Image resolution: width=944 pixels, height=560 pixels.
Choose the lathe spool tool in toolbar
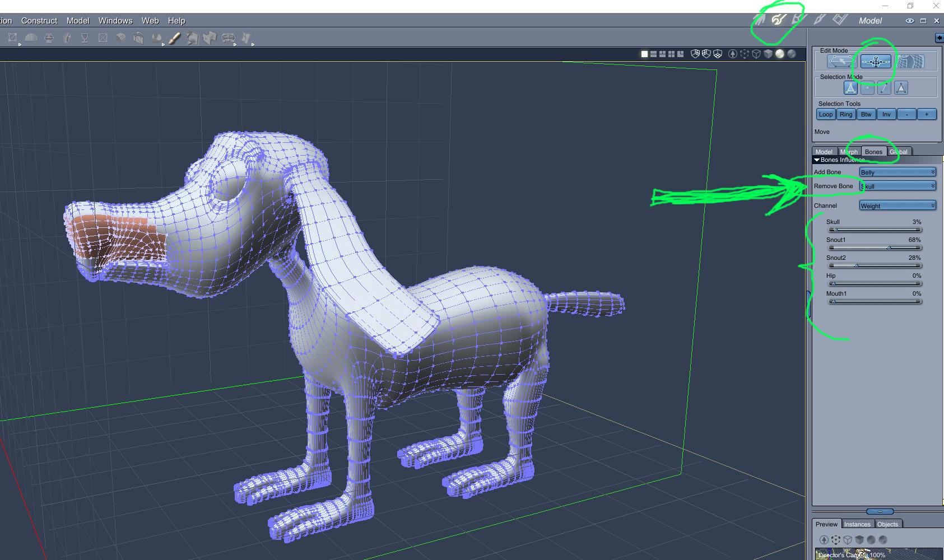point(49,38)
